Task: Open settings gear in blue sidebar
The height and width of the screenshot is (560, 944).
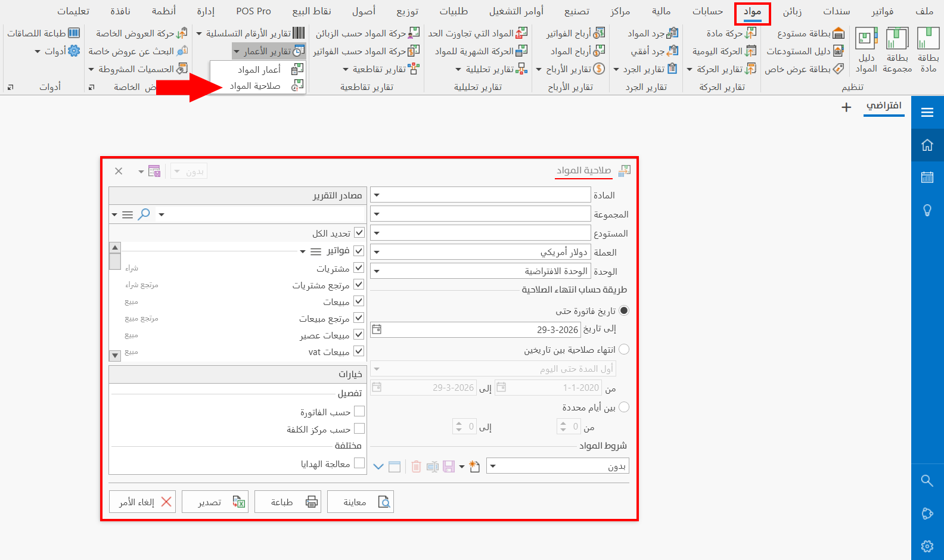Action: tap(927, 546)
